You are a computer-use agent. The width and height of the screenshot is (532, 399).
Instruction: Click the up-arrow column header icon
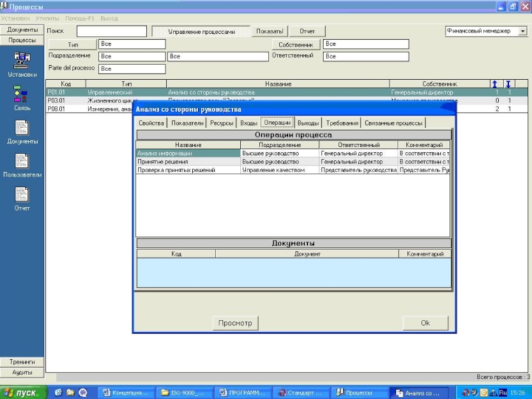pos(494,84)
